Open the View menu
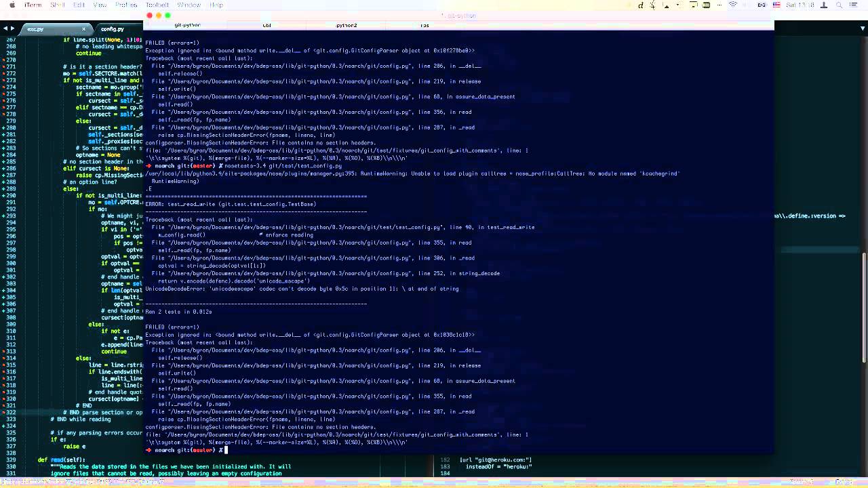868x488 pixels. pyautogui.click(x=100, y=5)
